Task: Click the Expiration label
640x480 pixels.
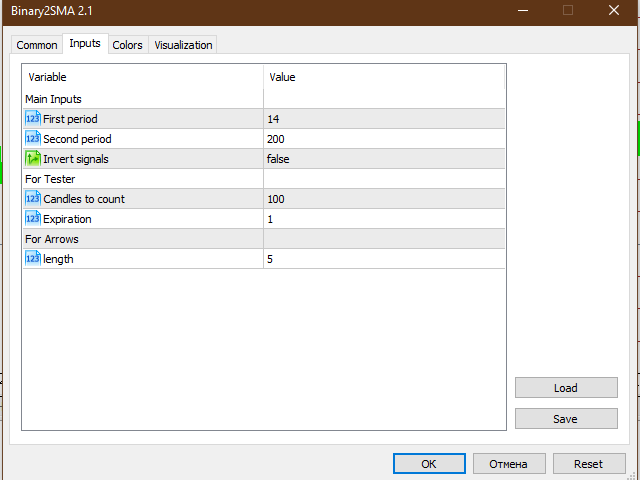Action: 67,219
